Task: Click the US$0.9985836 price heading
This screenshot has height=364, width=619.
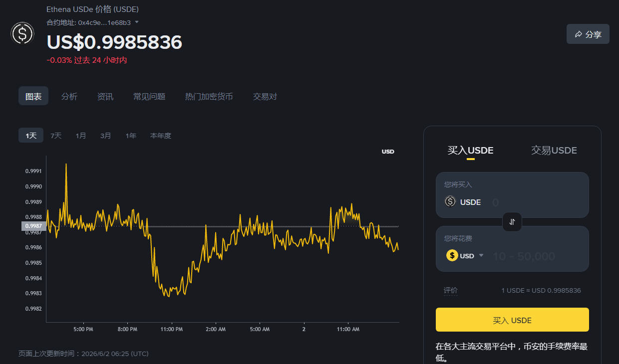Action: (114, 42)
